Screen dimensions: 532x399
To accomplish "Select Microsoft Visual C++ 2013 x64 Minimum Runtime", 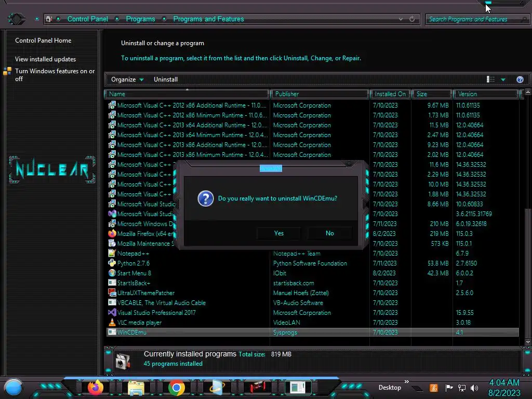I will click(192, 135).
